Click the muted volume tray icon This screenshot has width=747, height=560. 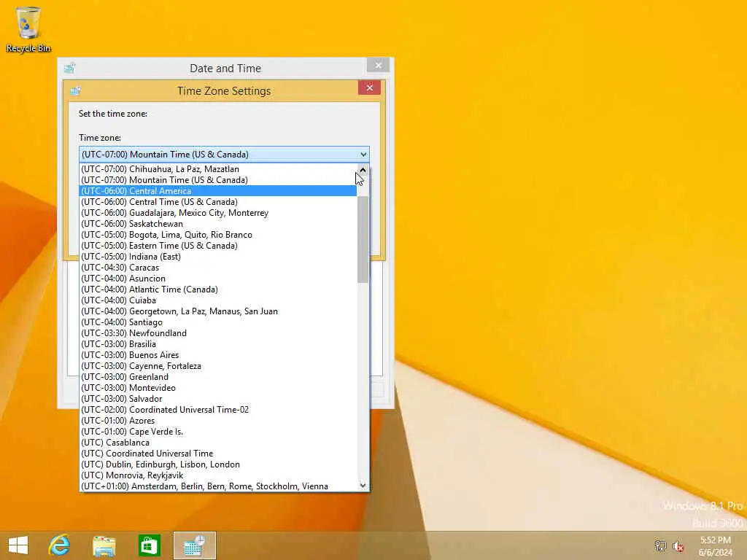(x=678, y=545)
